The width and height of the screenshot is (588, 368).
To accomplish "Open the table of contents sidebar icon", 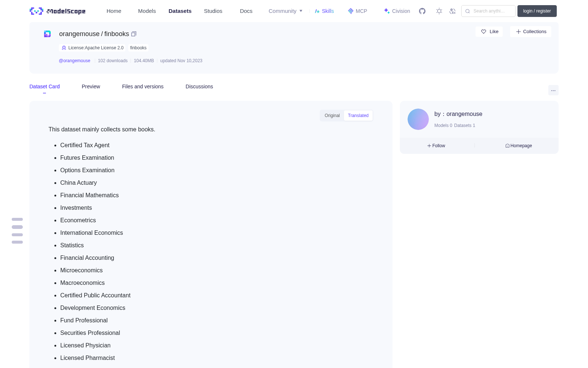I will click(x=17, y=231).
